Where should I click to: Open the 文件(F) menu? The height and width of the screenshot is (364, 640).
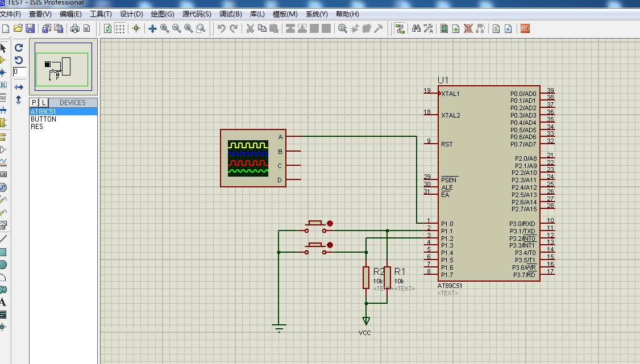pyautogui.click(x=10, y=14)
